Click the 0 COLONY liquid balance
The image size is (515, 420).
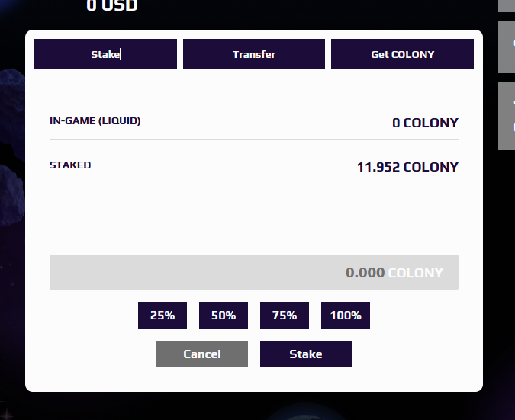(x=425, y=123)
